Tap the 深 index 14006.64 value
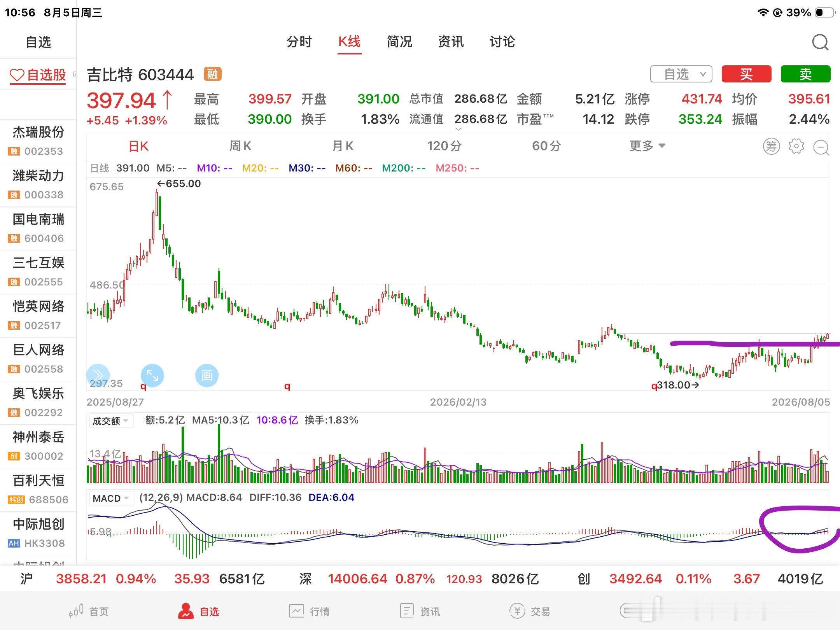Image resolution: width=840 pixels, height=630 pixels. pyautogui.click(x=357, y=579)
